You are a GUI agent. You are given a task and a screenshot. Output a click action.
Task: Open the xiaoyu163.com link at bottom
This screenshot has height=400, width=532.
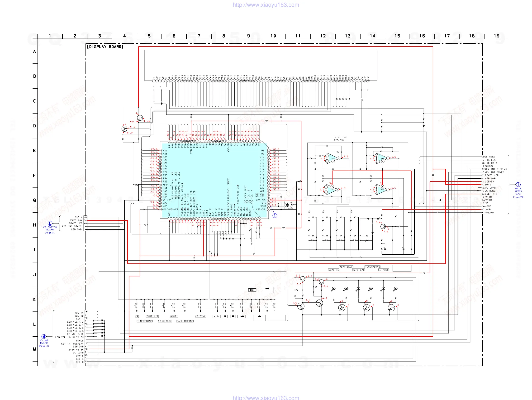click(x=266, y=398)
